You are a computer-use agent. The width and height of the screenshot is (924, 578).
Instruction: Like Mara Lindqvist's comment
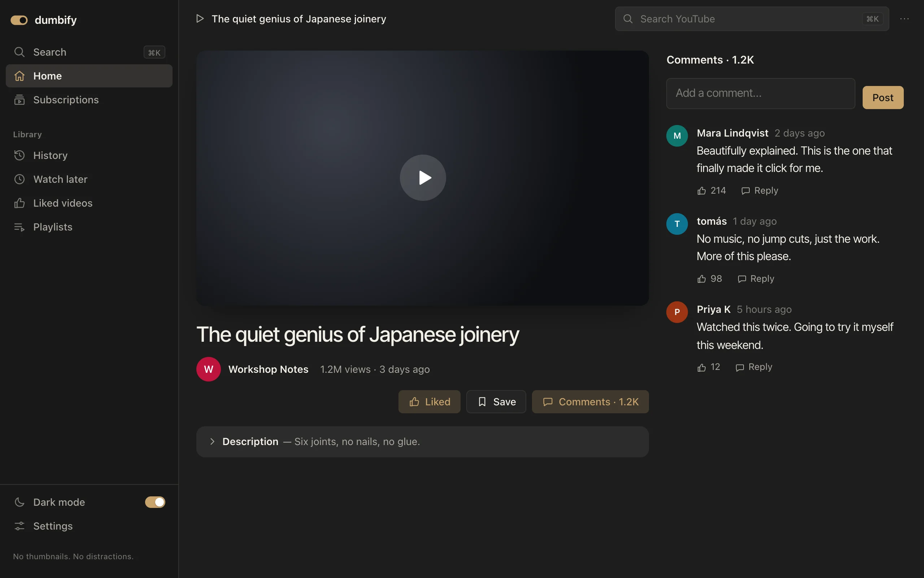point(712,190)
